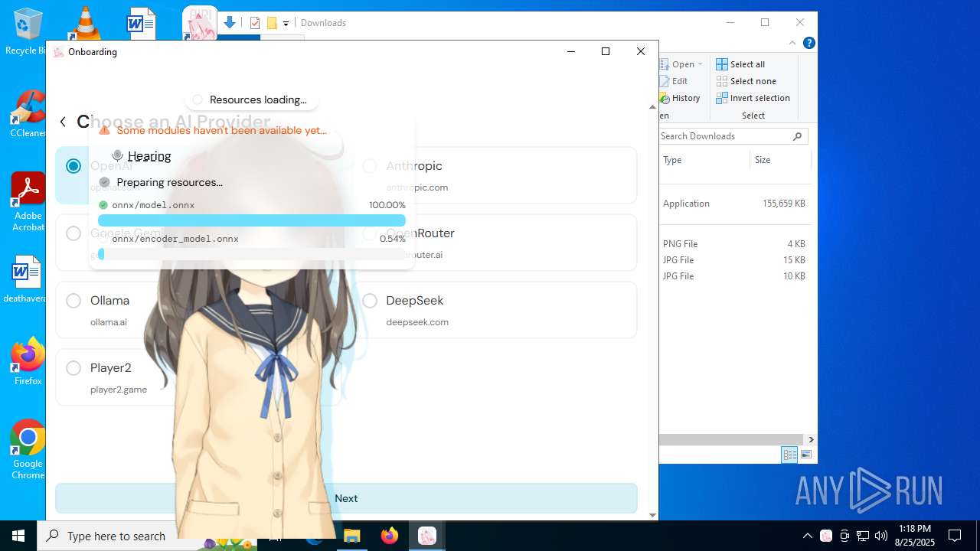Click the Resources loading status pill

pyautogui.click(x=251, y=99)
